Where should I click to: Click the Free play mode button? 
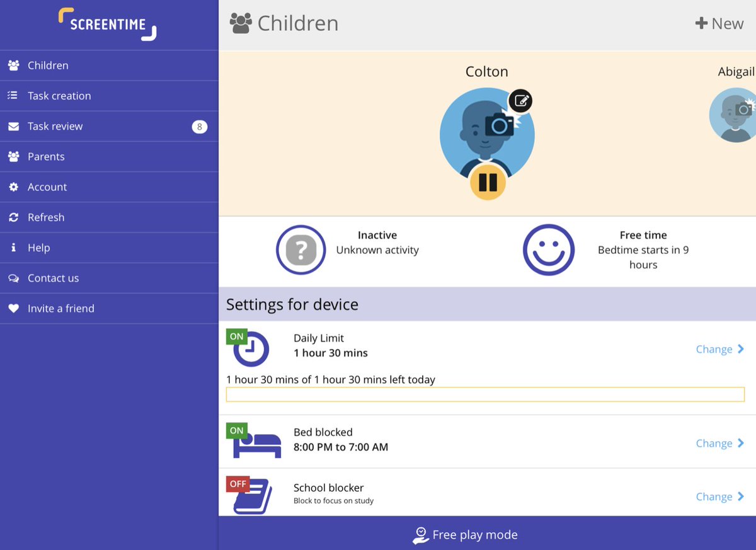tap(487, 533)
